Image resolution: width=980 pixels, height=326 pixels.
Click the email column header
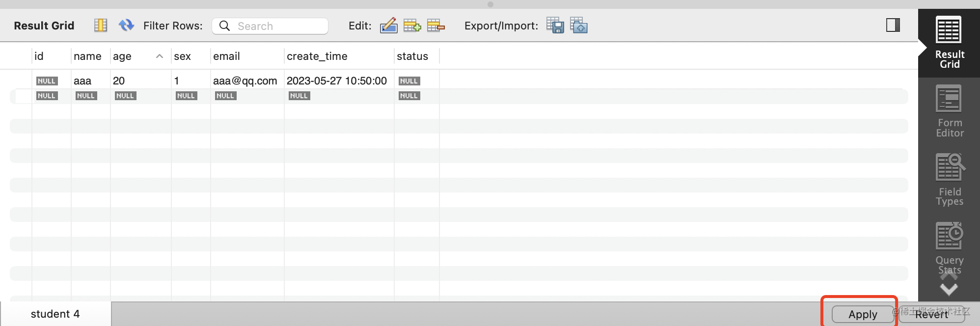tap(226, 56)
